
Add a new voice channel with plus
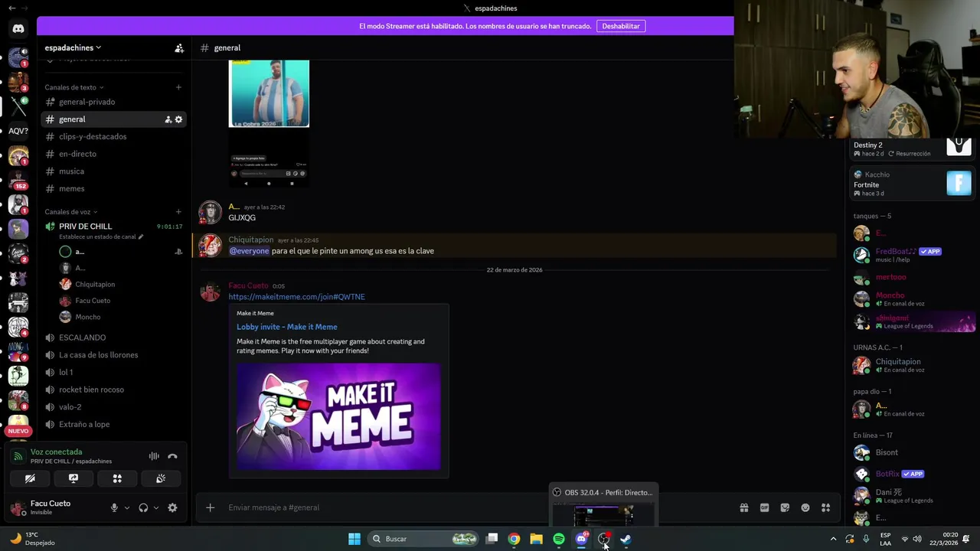coord(178,212)
